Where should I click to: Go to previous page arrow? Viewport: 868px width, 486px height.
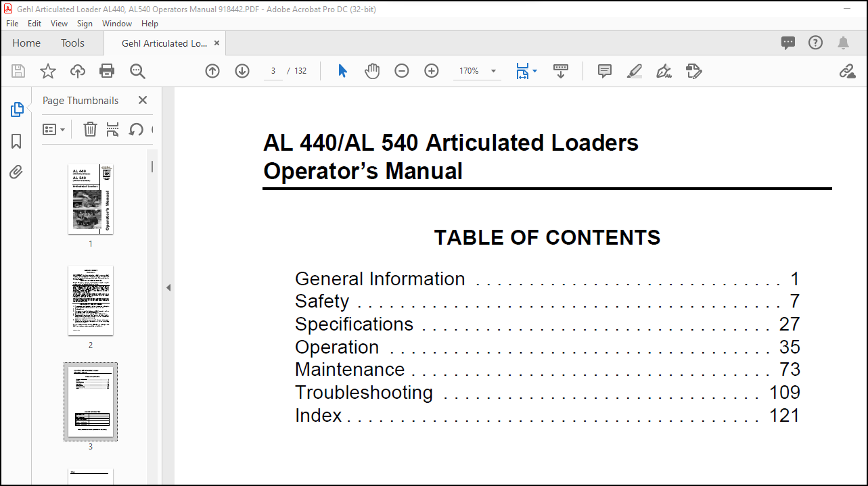(x=212, y=71)
